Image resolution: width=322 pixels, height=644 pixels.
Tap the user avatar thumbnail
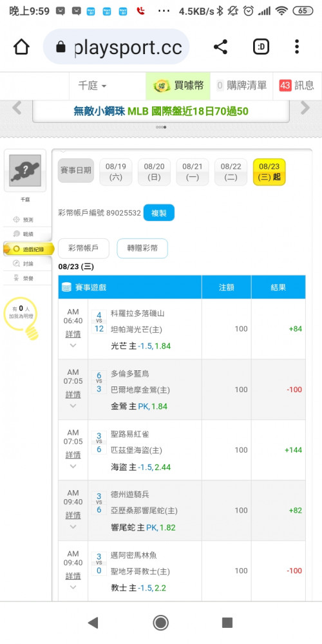click(x=25, y=171)
